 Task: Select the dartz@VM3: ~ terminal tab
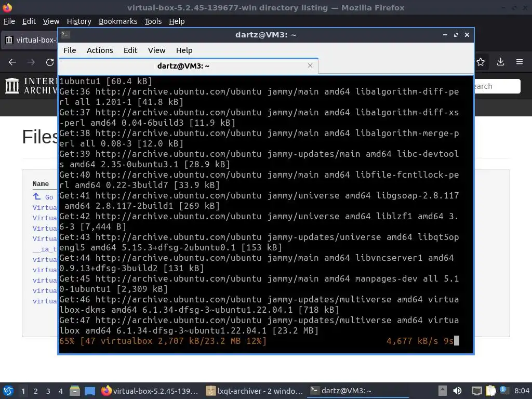click(x=189, y=66)
